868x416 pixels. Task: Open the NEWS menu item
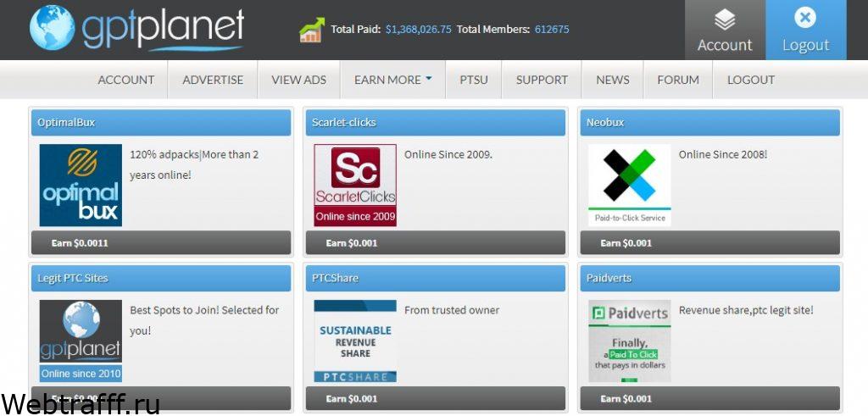coord(613,80)
